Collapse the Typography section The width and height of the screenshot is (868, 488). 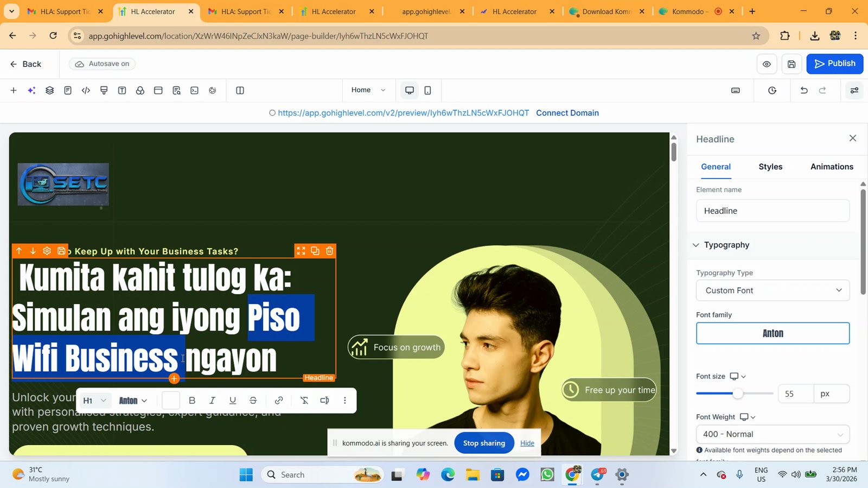pyautogui.click(x=696, y=245)
